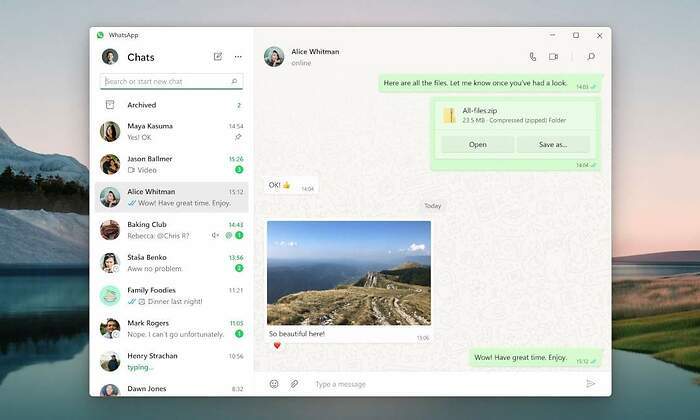This screenshot has width=700, height=420.
Task: Click the search magnifier in chat search box
Action: coord(234,81)
